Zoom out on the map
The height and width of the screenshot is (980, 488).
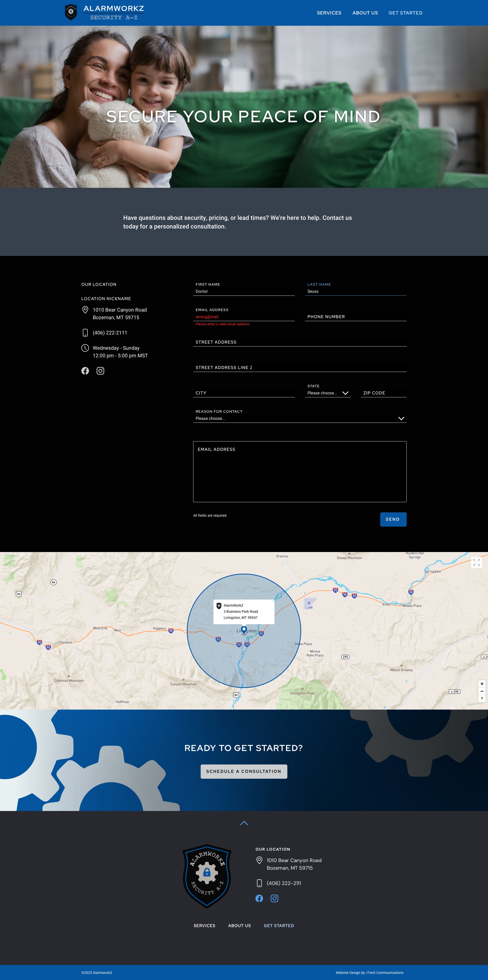pyautogui.click(x=482, y=691)
